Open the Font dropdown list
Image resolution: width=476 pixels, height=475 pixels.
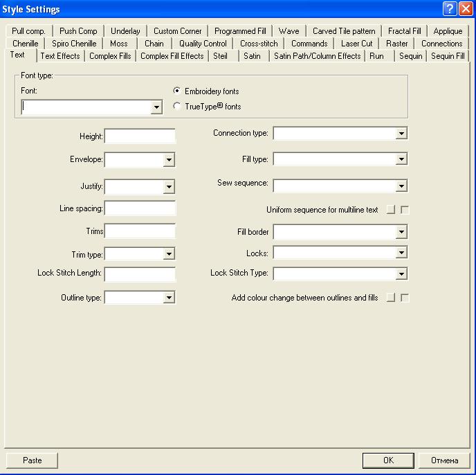click(x=156, y=107)
